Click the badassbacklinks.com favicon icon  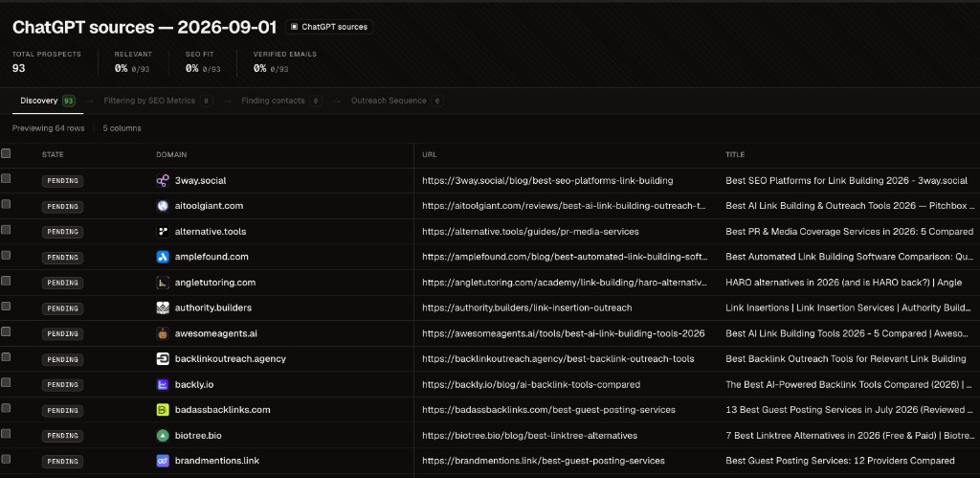pos(163,410)
